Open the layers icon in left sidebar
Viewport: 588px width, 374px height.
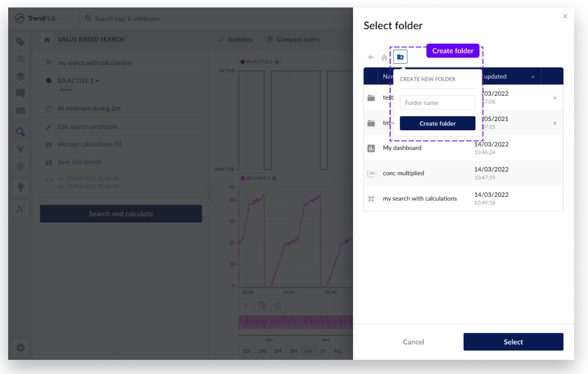21,76
